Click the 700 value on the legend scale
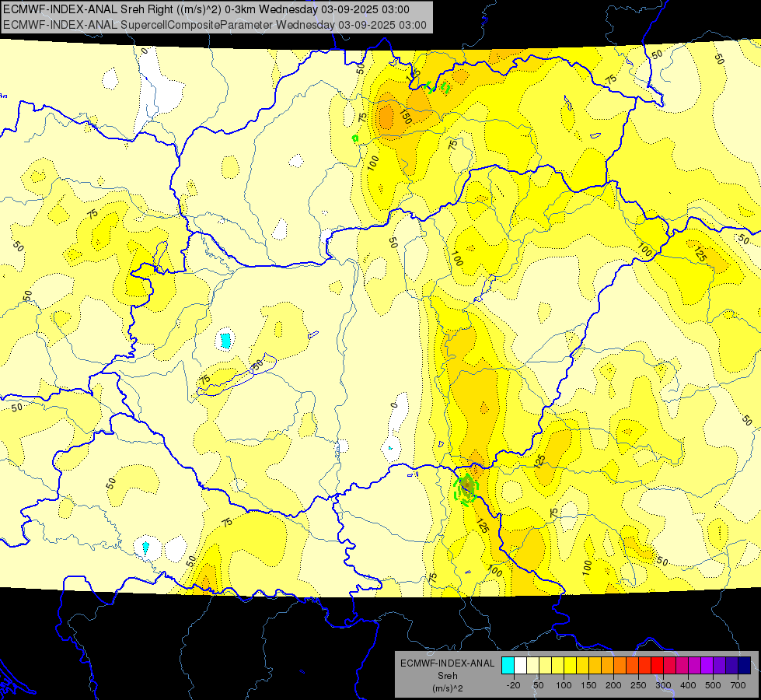The image size is (761, 700). pos(738,685)
